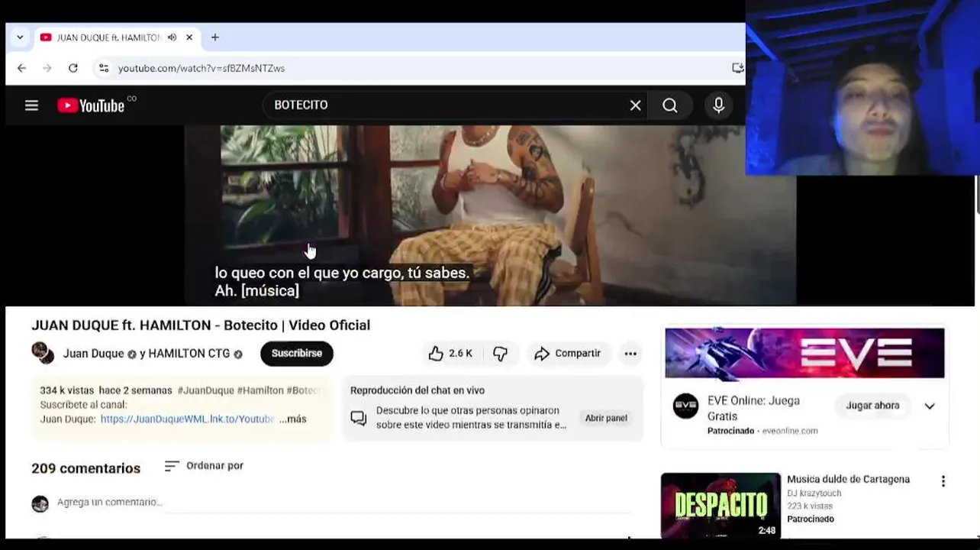Click the webcam overlay of streamer
The image size is (980, 550).
pos(862,88)
